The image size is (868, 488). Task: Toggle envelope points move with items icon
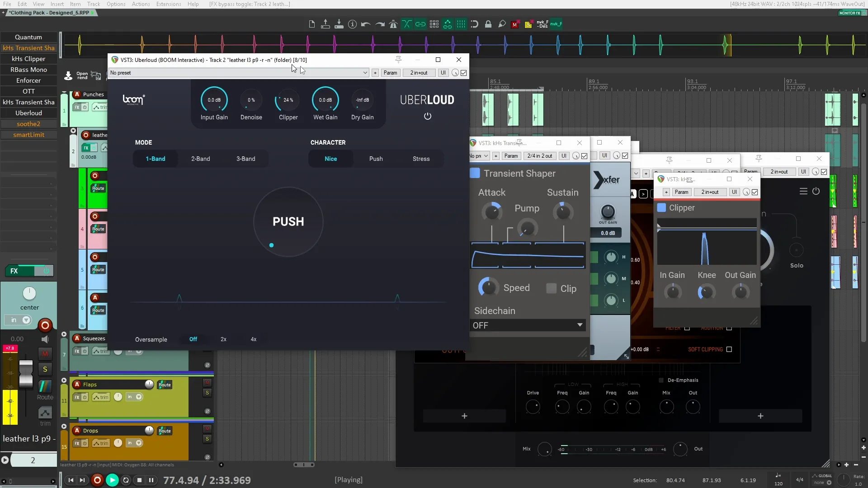[448, 24]
